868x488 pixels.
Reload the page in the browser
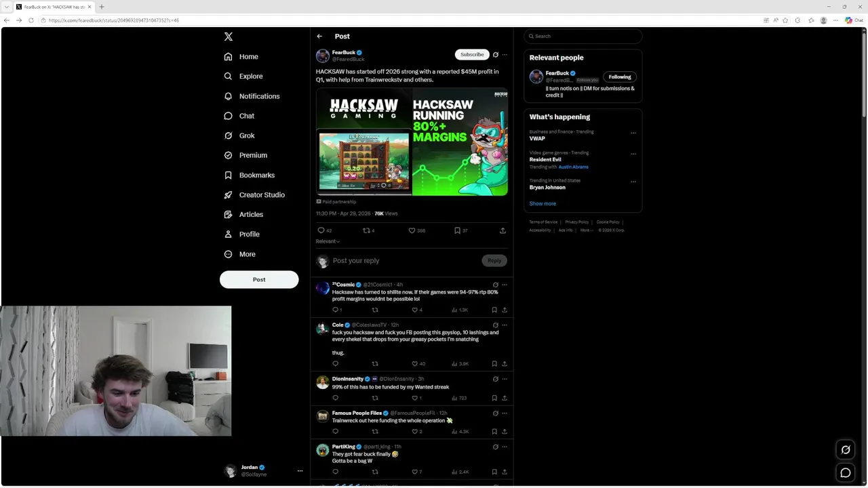coord(31,20)
